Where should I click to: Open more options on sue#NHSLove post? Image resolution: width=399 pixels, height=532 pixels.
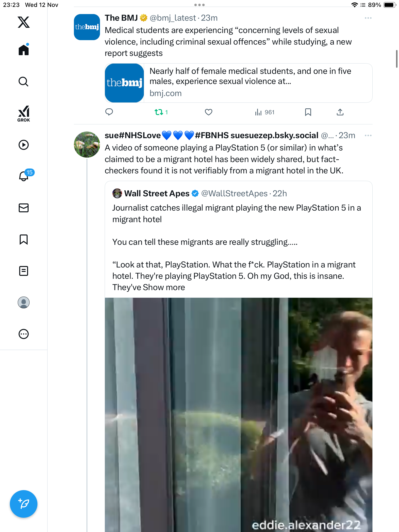tap(368, 135)
